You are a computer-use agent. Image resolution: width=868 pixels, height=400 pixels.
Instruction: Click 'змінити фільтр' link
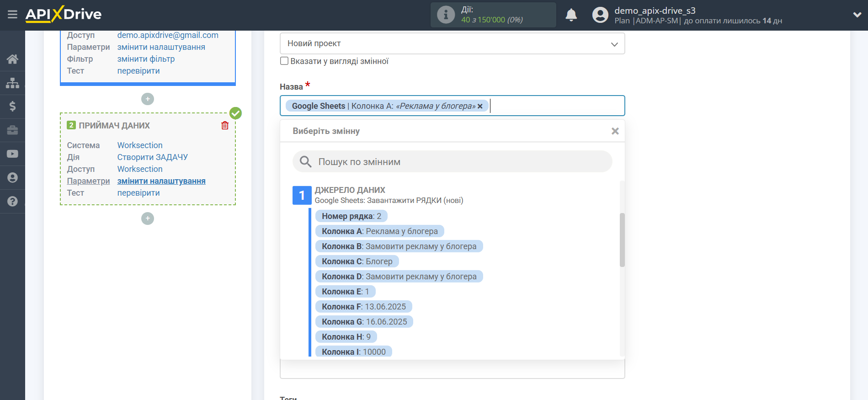[x=146, y=59]
